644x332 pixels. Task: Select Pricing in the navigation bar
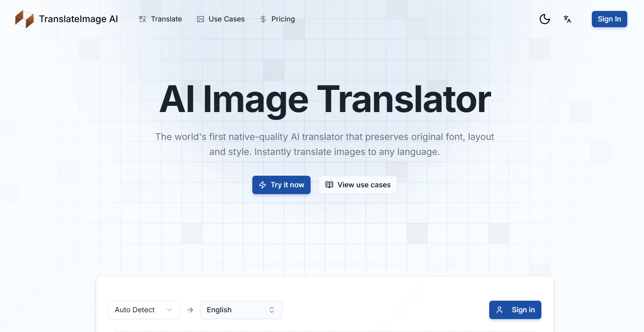click(x=283, y=19)
